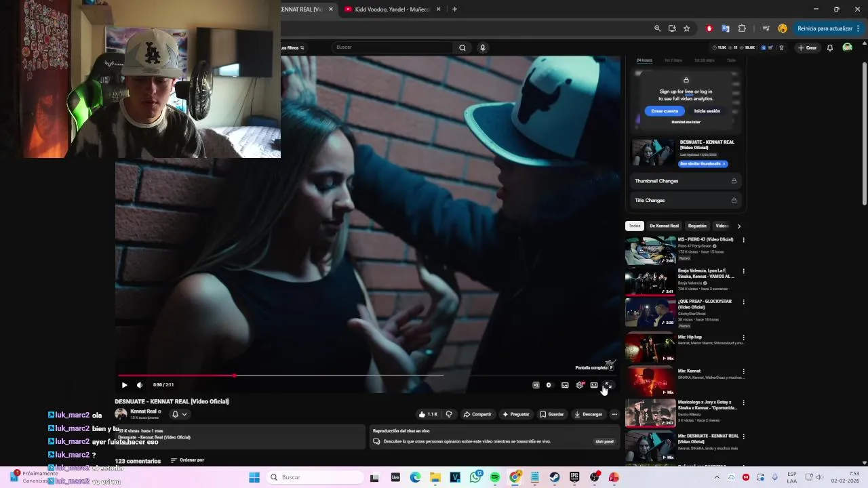The image size is (868, 488).
Task: Enter full screen mode in player
Action: click(608, 385)
